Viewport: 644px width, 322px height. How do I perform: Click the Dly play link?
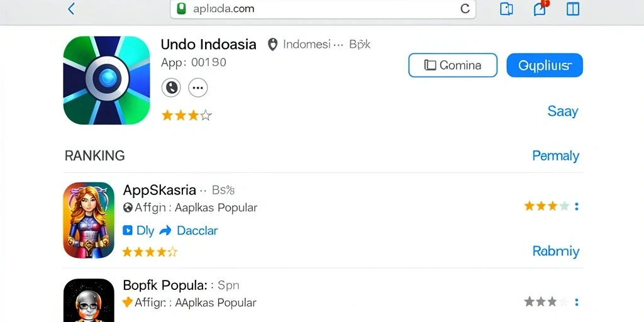tap(138, 230)
